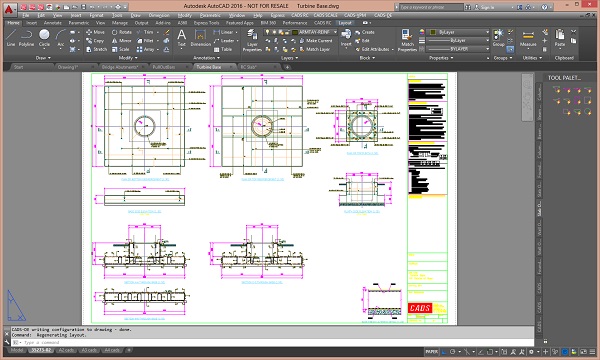Click the Rotate command
The image size is (600, 360).
(x=122, y=32)
